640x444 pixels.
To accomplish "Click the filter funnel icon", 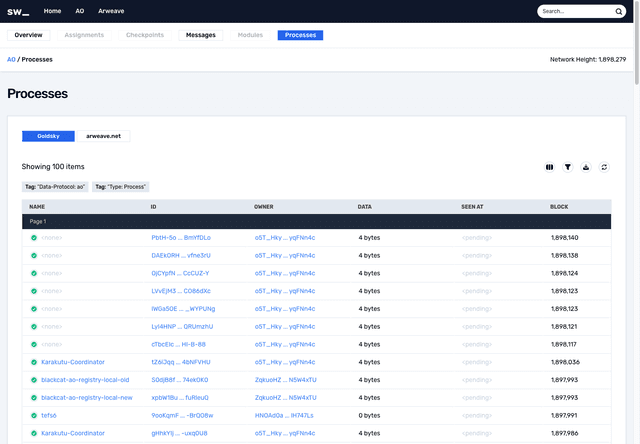I will 567,168.
